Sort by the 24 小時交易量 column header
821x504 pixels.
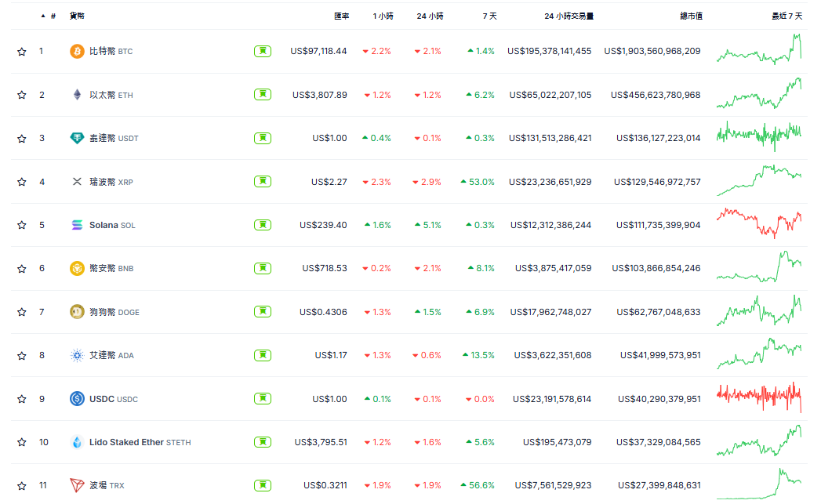tap(569, 16)
